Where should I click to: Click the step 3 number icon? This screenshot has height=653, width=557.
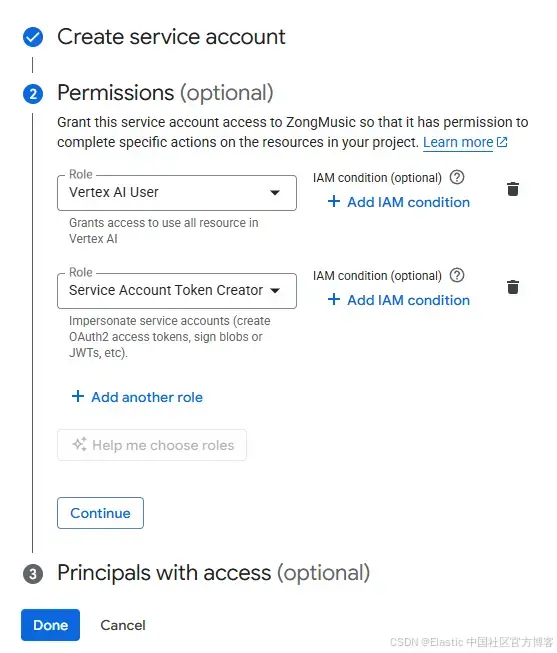click(33, 574)
